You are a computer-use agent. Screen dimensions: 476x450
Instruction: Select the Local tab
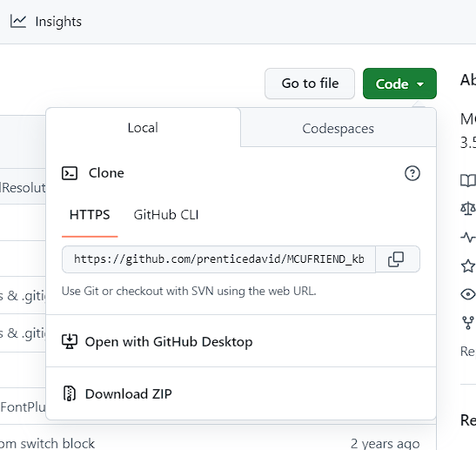point(143,128)
